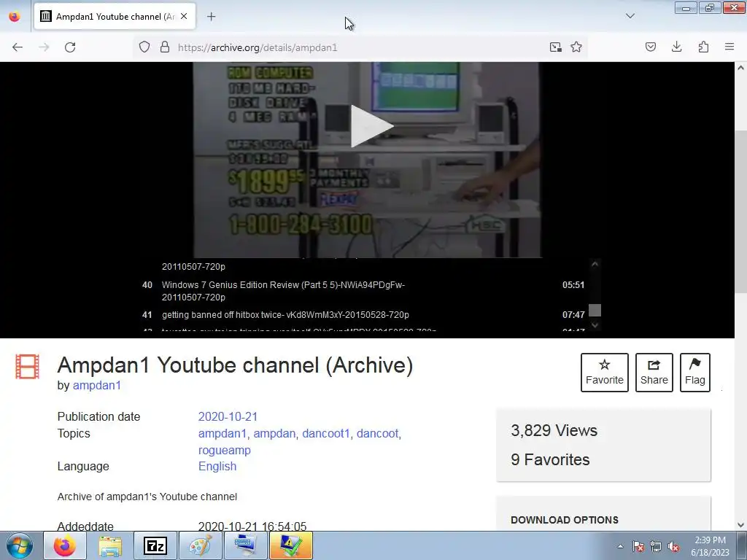Open the on-screen keyboard taskbar icon
Viewport: 747px width, 560px height.
(x=246, y=545)
